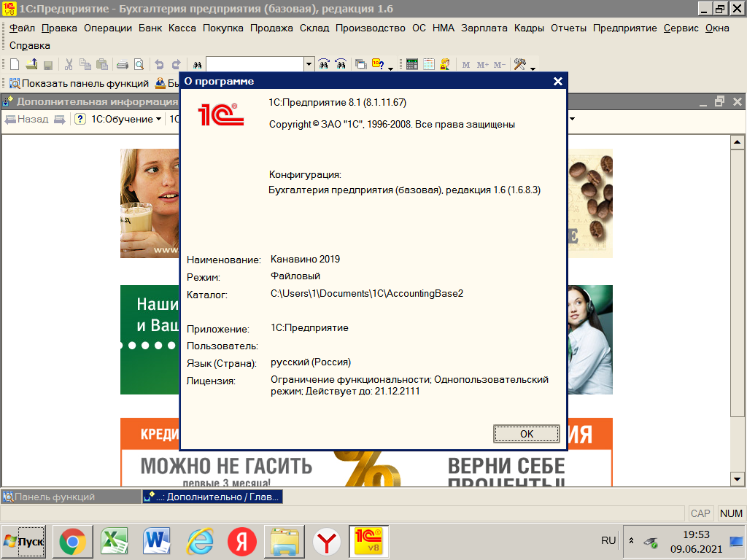Click the woman with headset banner
The width and height of the screenshot is (747, 560).
(x=589, y=340)
